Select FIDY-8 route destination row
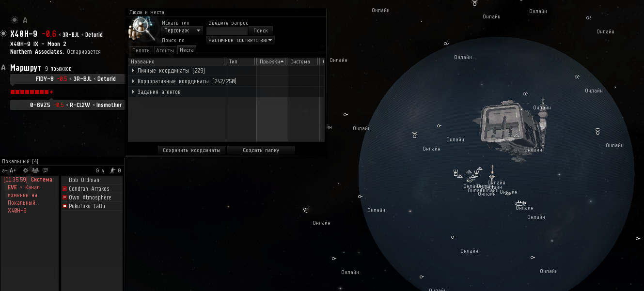The width and height of the screenshot is (644, 291). 67,79
